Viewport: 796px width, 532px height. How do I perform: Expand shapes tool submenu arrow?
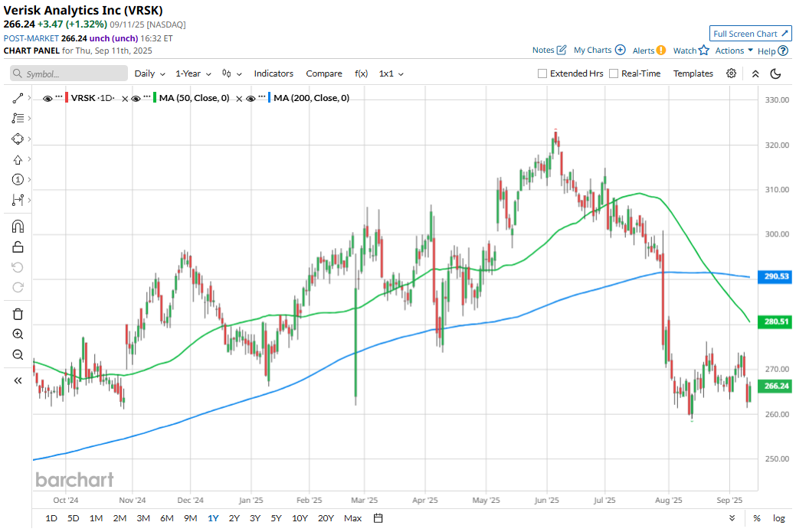point(29,139)
